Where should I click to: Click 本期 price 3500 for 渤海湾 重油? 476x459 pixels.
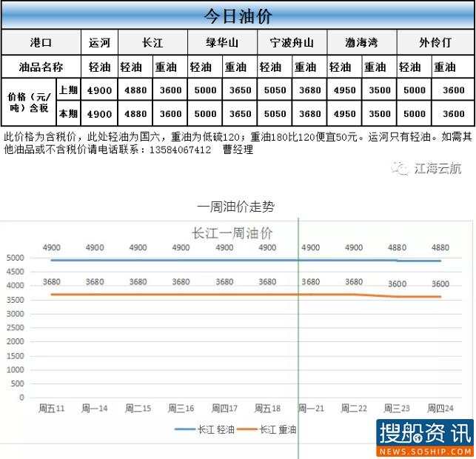[x=380, y=114]
